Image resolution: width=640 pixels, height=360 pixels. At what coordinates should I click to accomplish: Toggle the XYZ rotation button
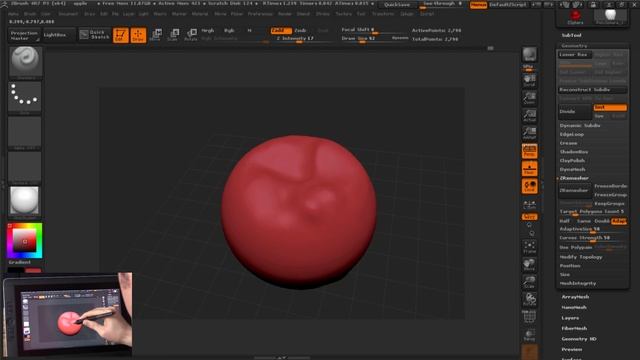coord(529,217)
